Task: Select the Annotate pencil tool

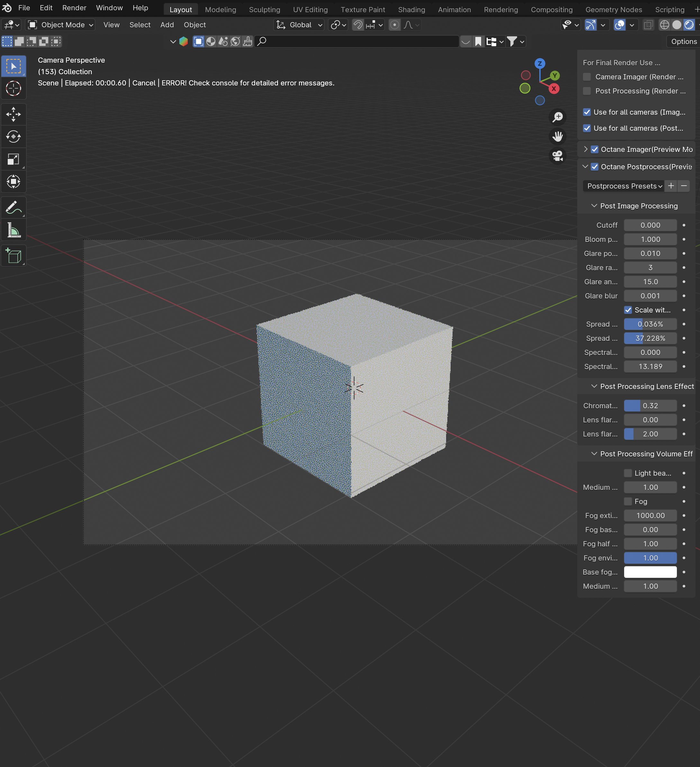Action: coord(13,208)
